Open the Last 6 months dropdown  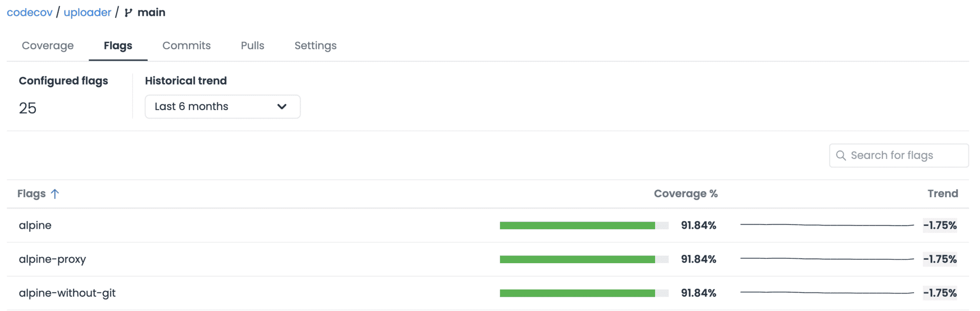click(223, 106)
